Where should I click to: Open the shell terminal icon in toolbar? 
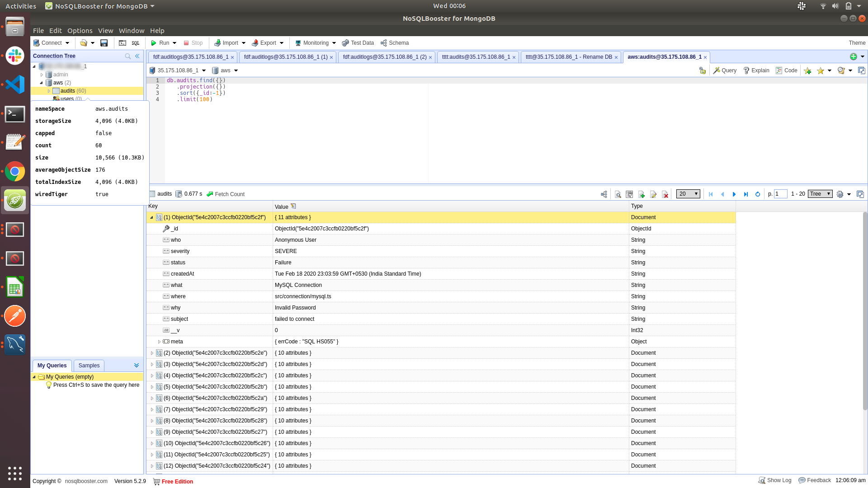(x=123, y=43)
